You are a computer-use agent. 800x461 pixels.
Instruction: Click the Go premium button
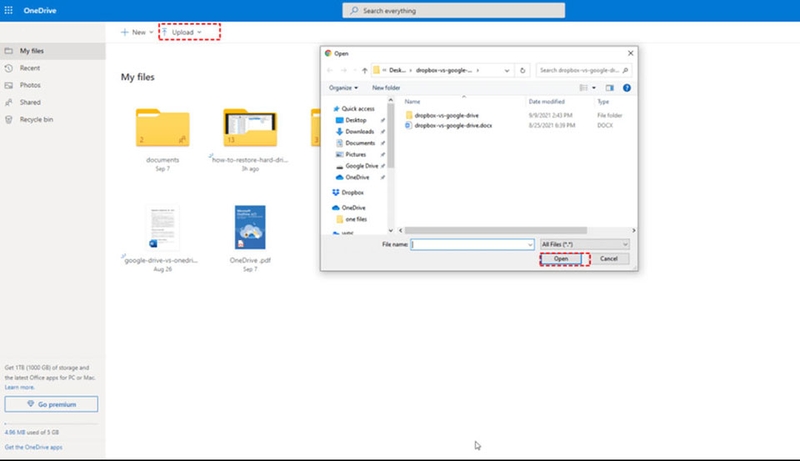coord(51,404)
